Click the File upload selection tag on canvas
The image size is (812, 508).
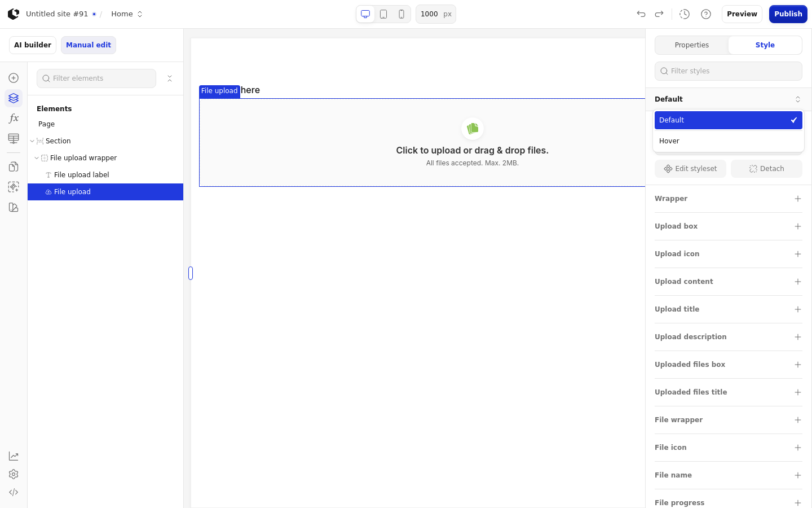click(219, 91)
